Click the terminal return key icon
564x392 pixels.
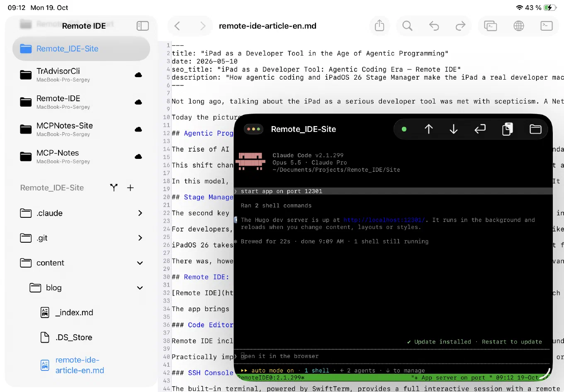(x=480, y=129)
